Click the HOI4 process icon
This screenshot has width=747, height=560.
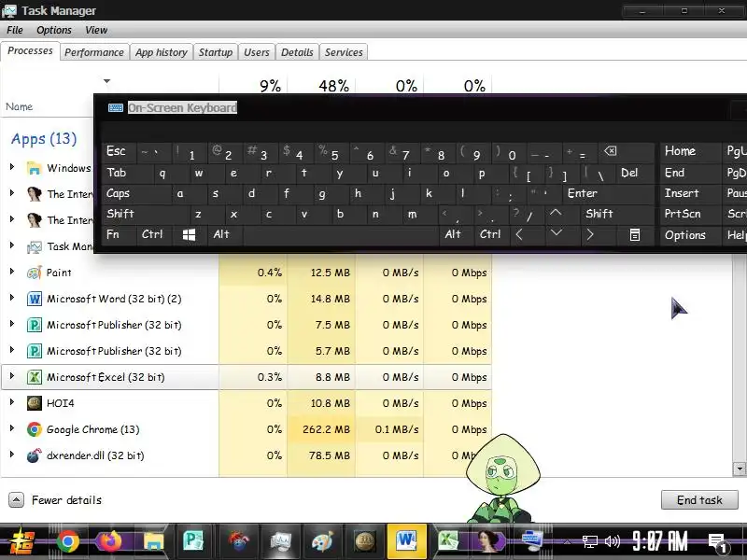pos(35,403)
